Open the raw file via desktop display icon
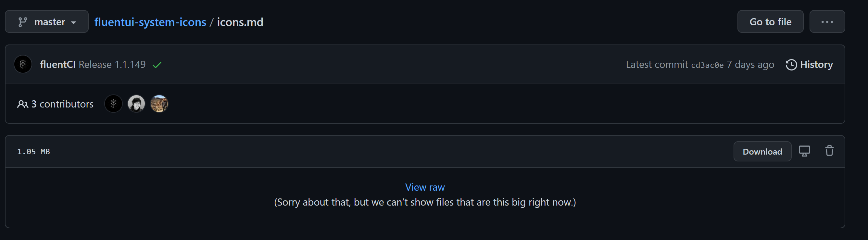Screen dimensions: 868x240 tap(805, 151)
